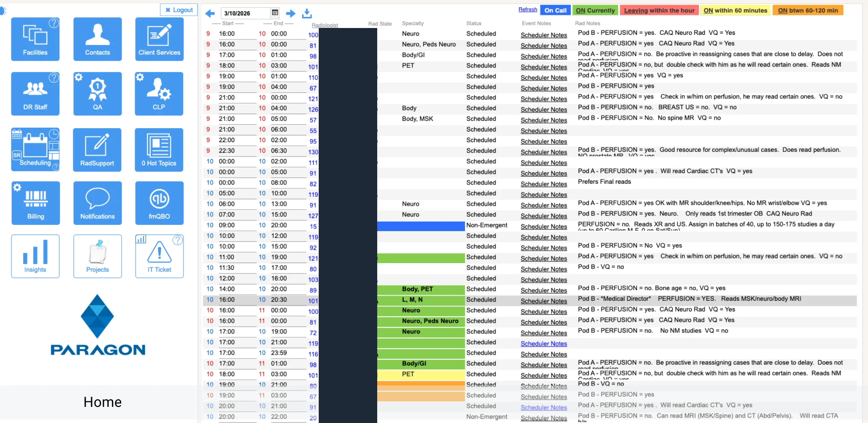Open the date picker calendar icon
The width and height of the screenshot is (868, 423).
(275, 13)
